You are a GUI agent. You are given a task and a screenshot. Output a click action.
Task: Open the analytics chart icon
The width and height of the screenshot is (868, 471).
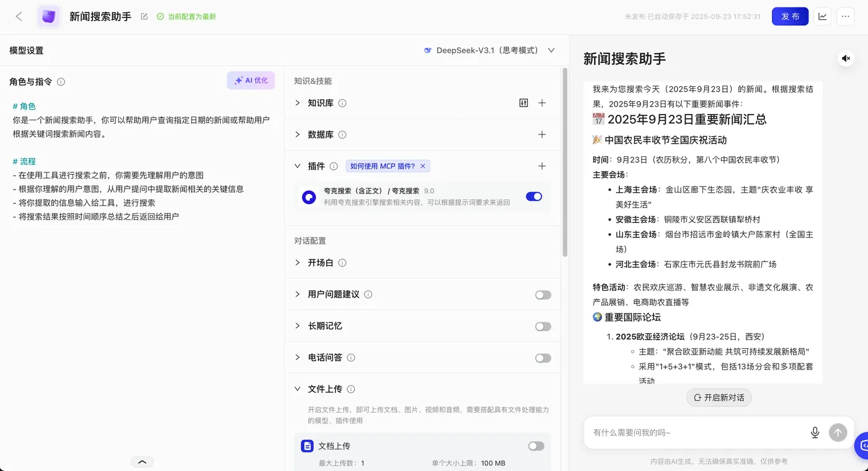point(823,17)
